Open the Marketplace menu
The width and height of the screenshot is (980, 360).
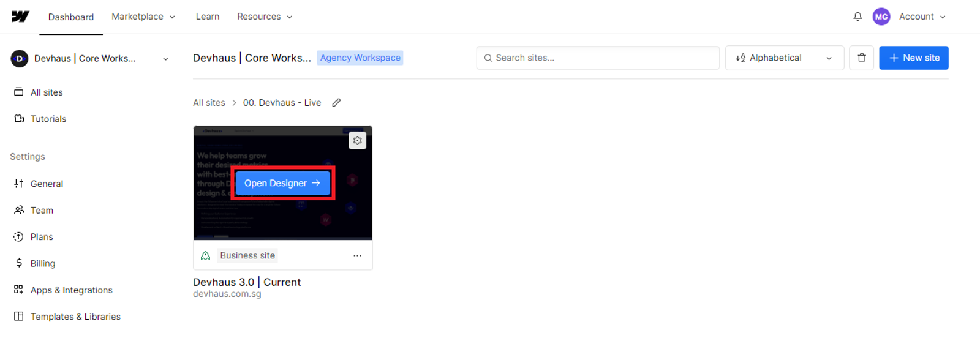coord(143,17)
